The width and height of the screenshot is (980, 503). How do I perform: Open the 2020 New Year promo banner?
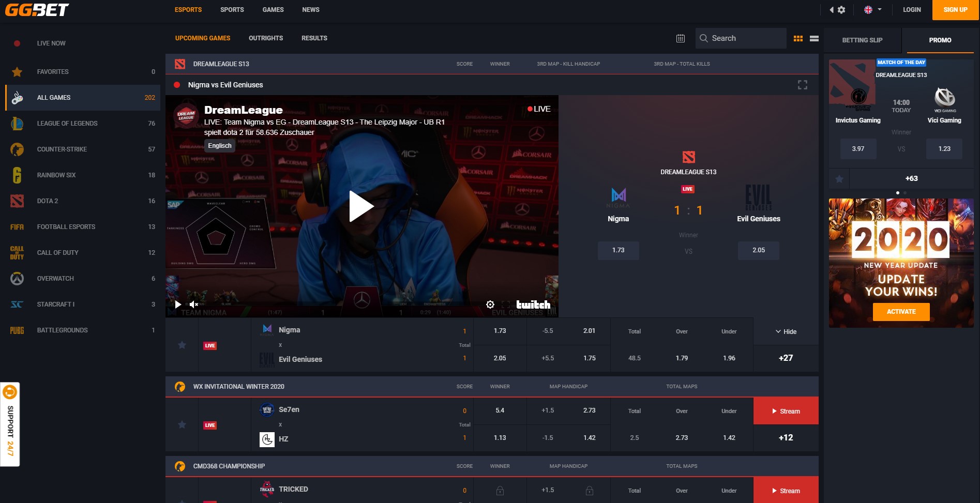point(901,263)
